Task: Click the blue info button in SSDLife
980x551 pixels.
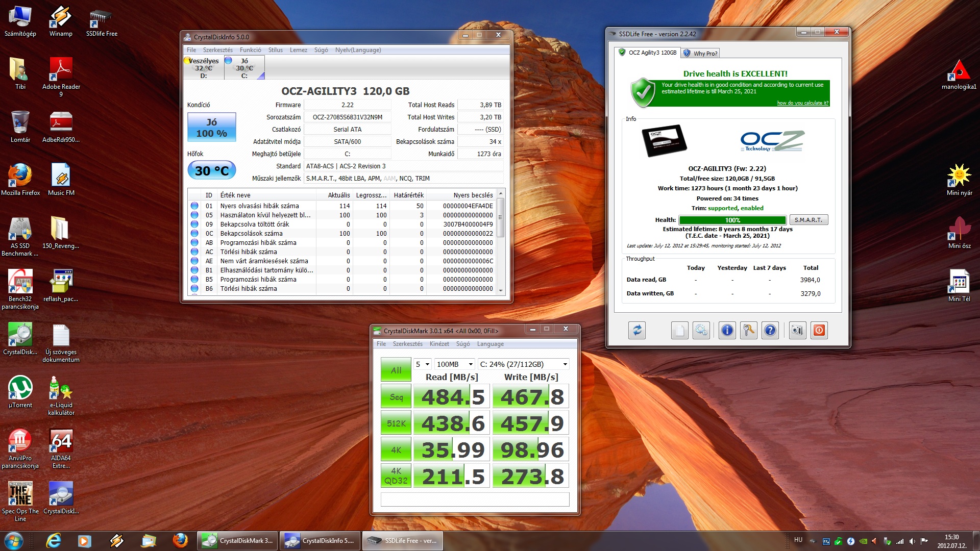Action: click(x=727, y=331)
